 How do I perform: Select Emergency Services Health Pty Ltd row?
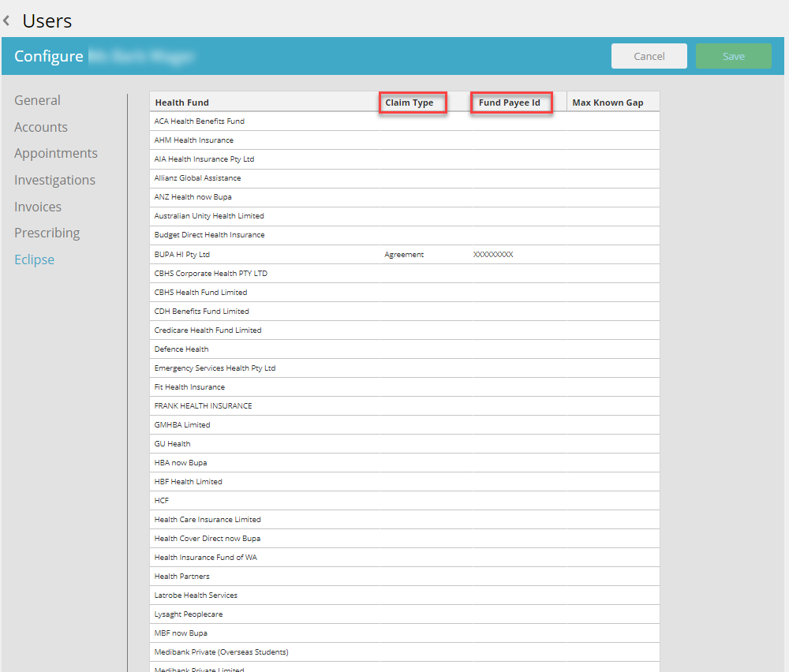click(405, 368)
